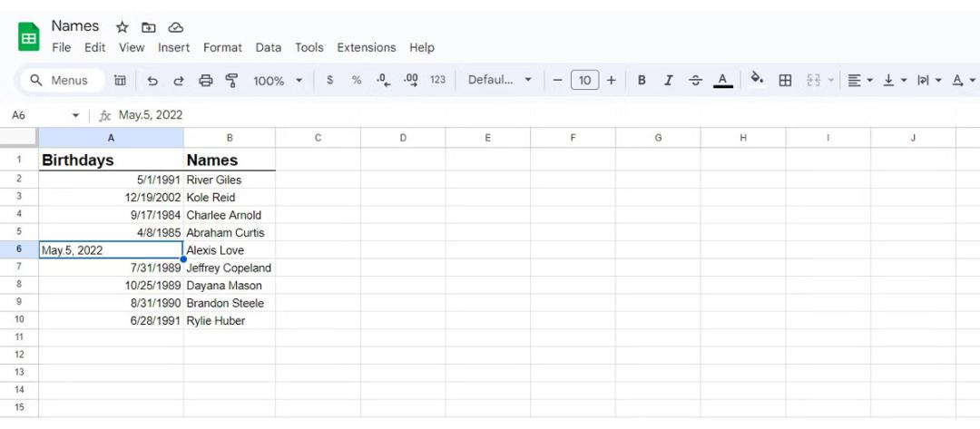Expand merge cells dropdown arrow
980x429 pixels.
pos(830,80)
